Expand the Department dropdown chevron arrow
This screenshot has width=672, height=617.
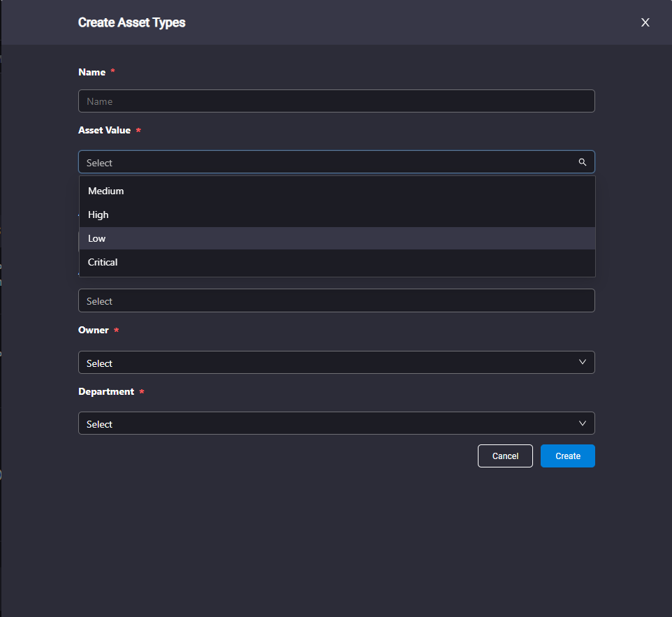(583, 423)
